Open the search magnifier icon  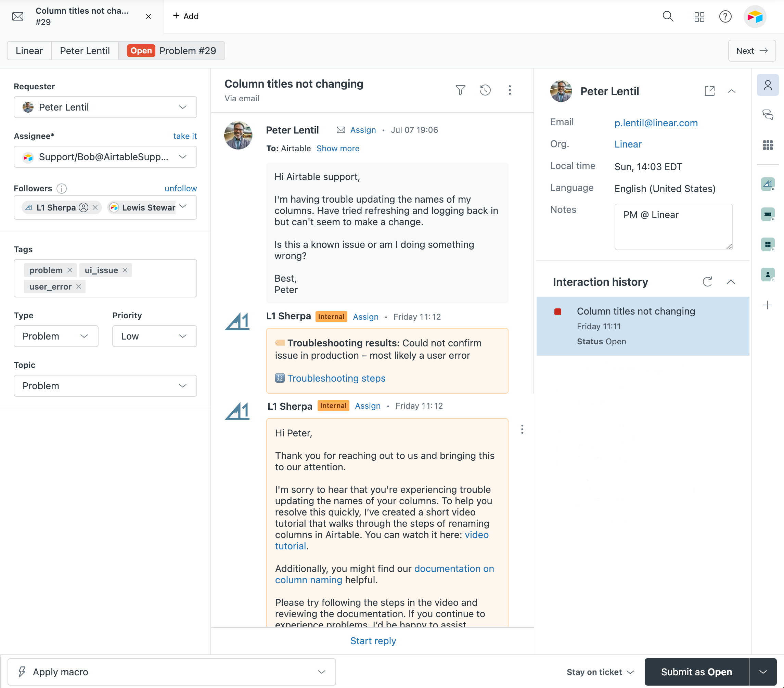[668, 16]
